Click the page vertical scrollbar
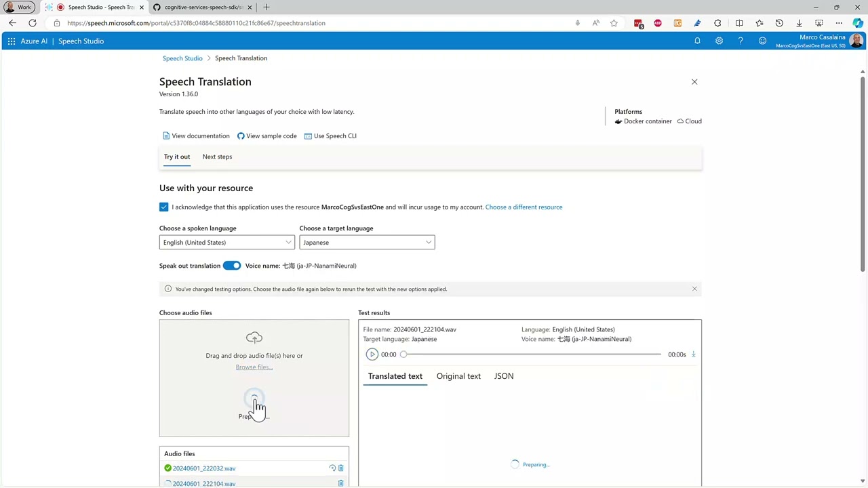Viewport: 868px width, 488px height. (x=863, y=173)
